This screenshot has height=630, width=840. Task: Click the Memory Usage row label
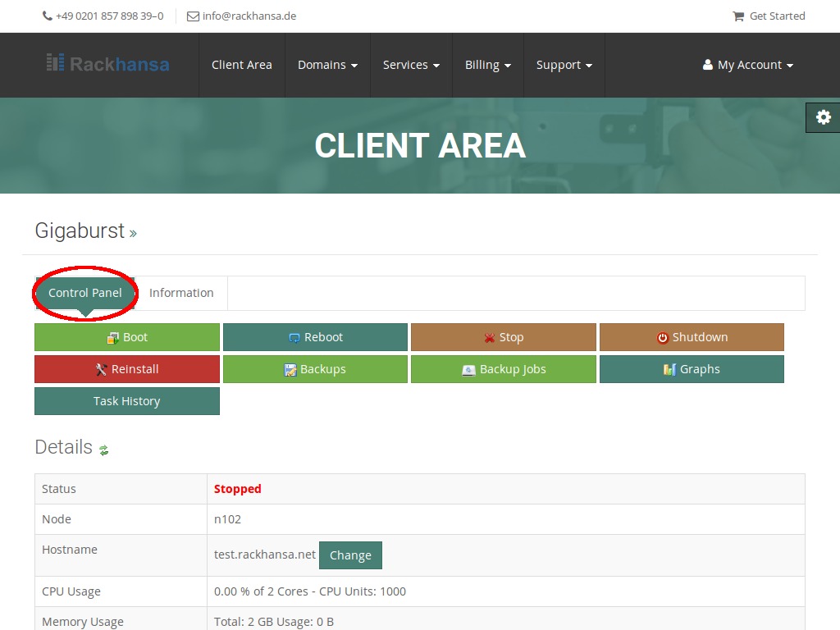83,622
